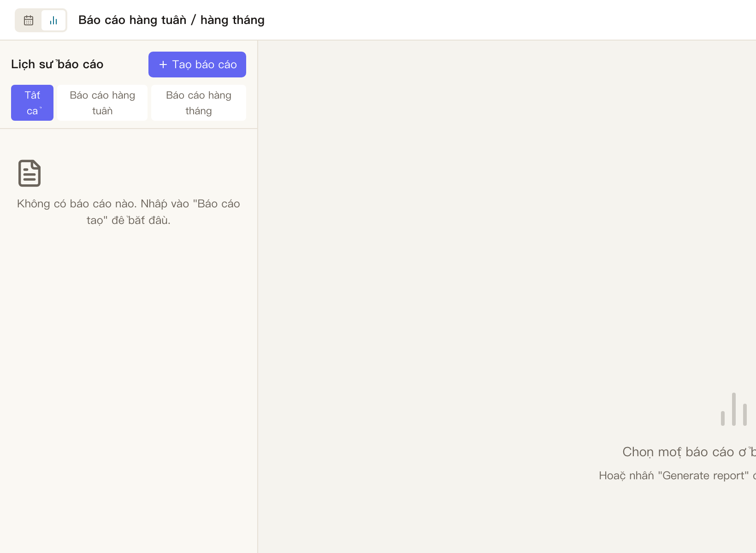The width and height of the screenshot is (756, 553).
Task: Click the "Không có báo cáo nào" empty message
Action: tap(129, 212)
